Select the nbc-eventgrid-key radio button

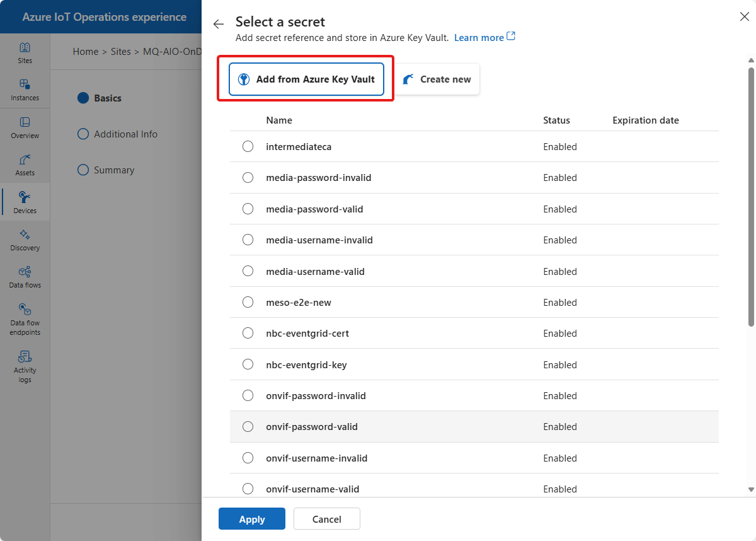coord(248,364)
